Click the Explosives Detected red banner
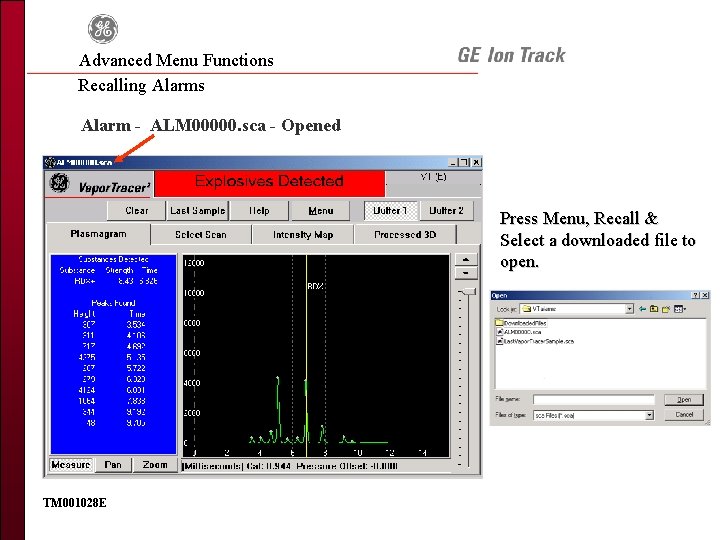Screen dimensions: 720x540 pos(270,183)
